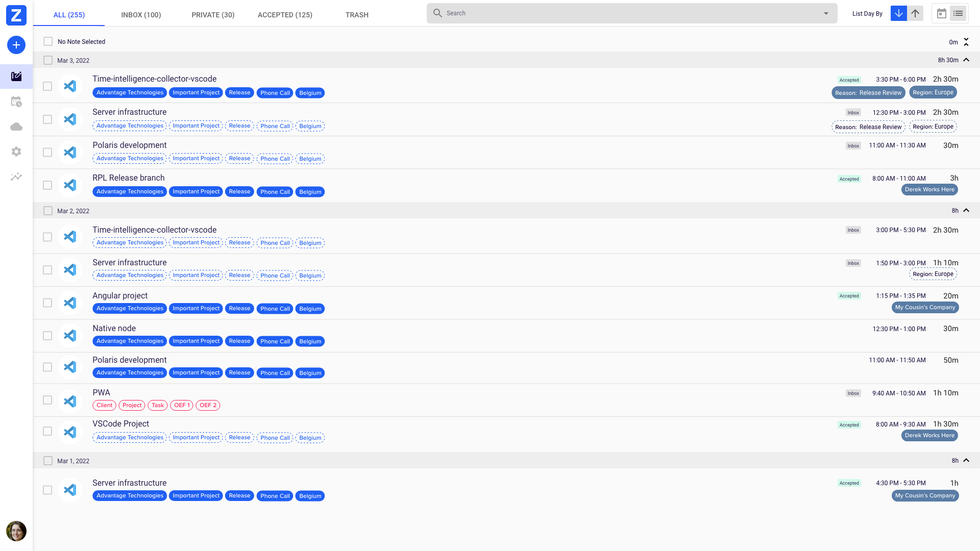Screen dimensions: 980x551
Task: Collapse the Mar 2, 2022 day group
Action: pos(966,210)
